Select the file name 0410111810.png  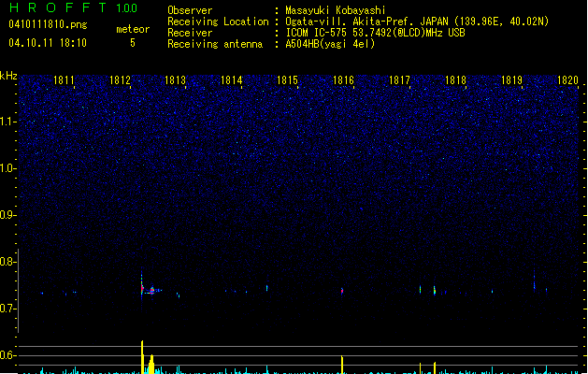(48, 24)
